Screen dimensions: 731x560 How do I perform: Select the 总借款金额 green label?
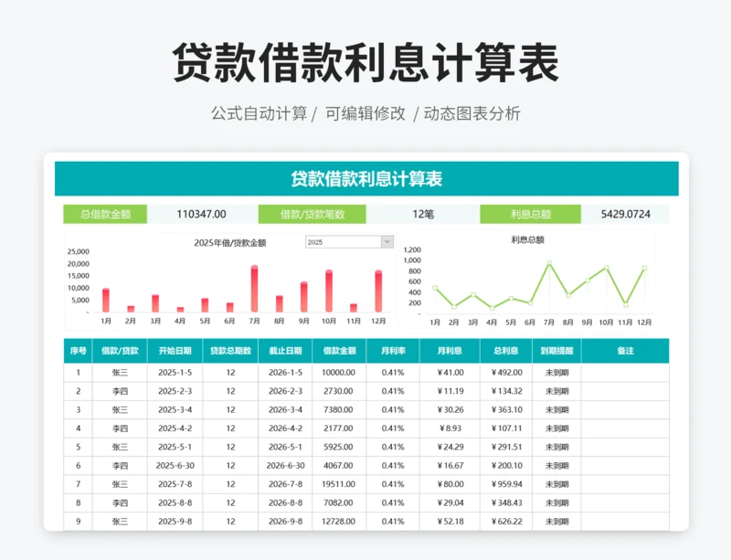coord(105,214)
